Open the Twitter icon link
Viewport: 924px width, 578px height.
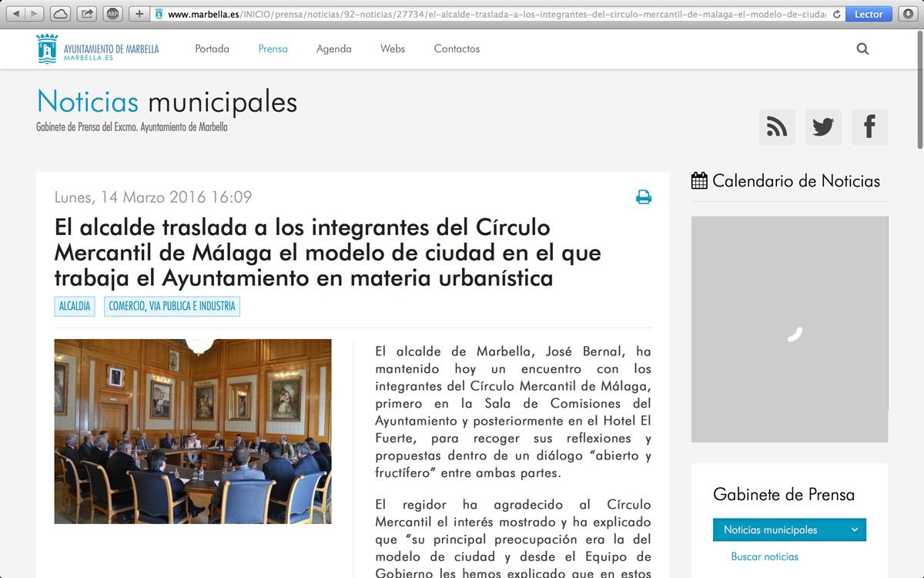[823, 127]
